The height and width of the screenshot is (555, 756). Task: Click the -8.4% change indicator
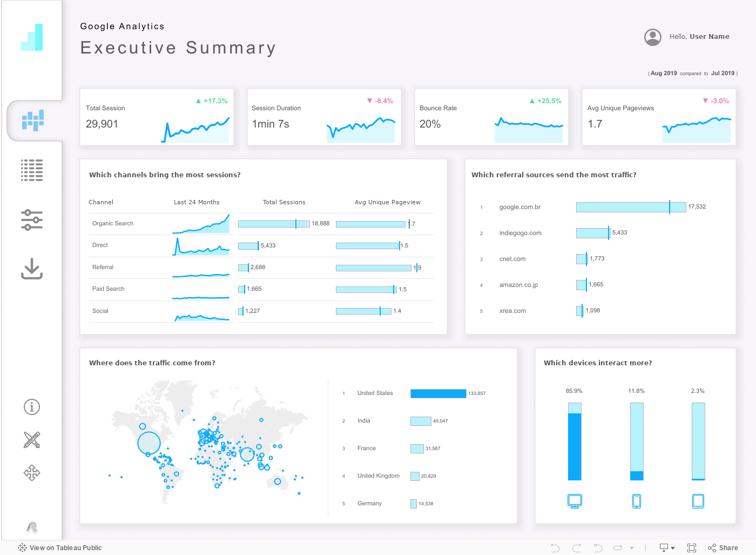(x=380, y=101)
